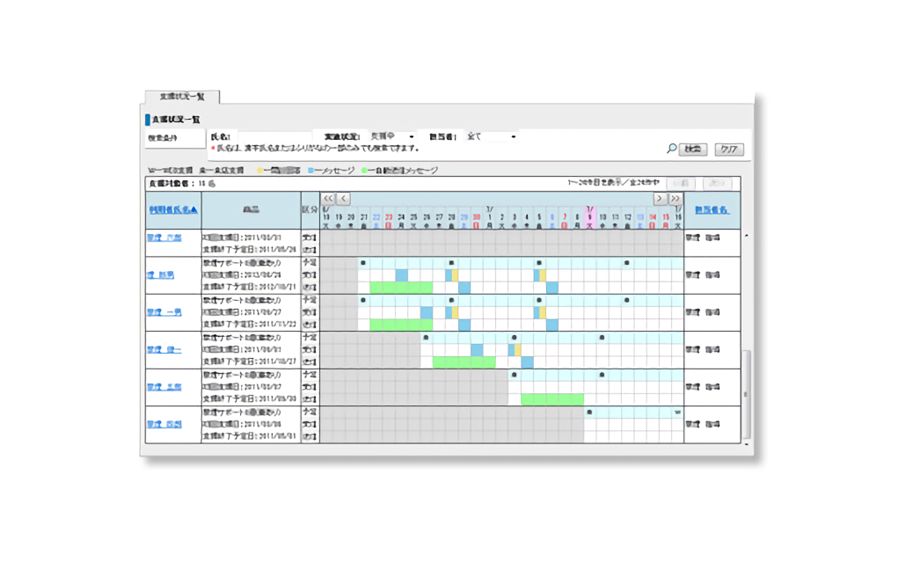Click the green auto-message legend square

[365, 171]
